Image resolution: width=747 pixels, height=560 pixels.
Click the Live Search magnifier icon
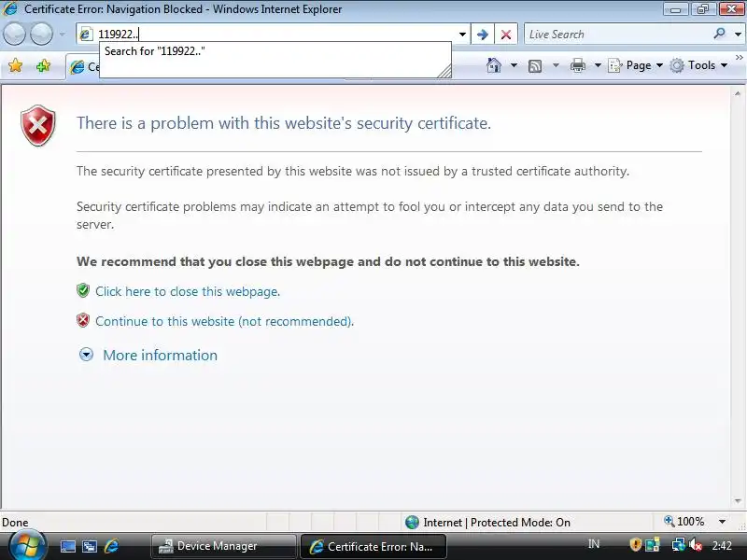(x=719, y=34)
